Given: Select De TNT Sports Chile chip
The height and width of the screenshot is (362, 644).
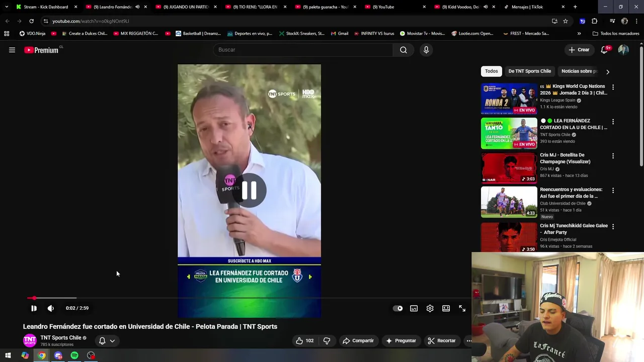Looking at the screenshot, I should coord(529,71).
